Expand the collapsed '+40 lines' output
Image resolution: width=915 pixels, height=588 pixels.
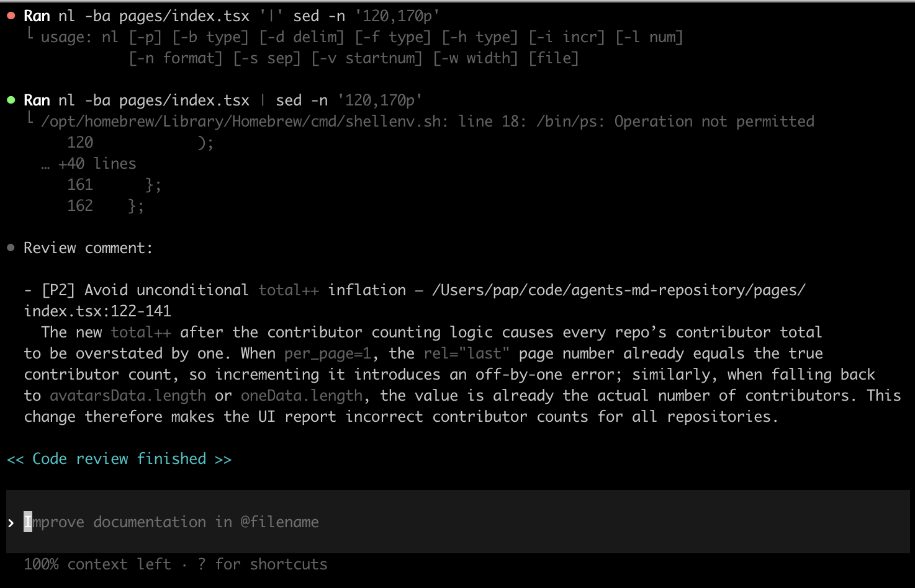click(97, 164)
